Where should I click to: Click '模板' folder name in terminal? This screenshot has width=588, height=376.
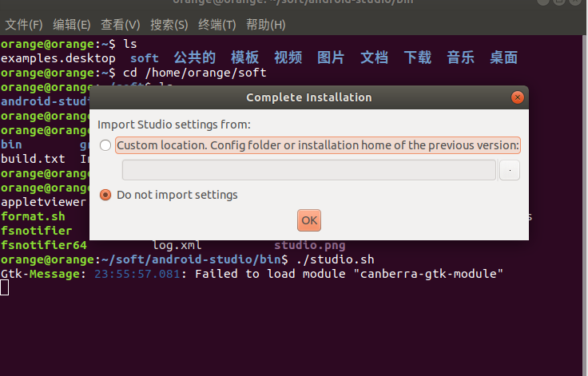point(245,57)
